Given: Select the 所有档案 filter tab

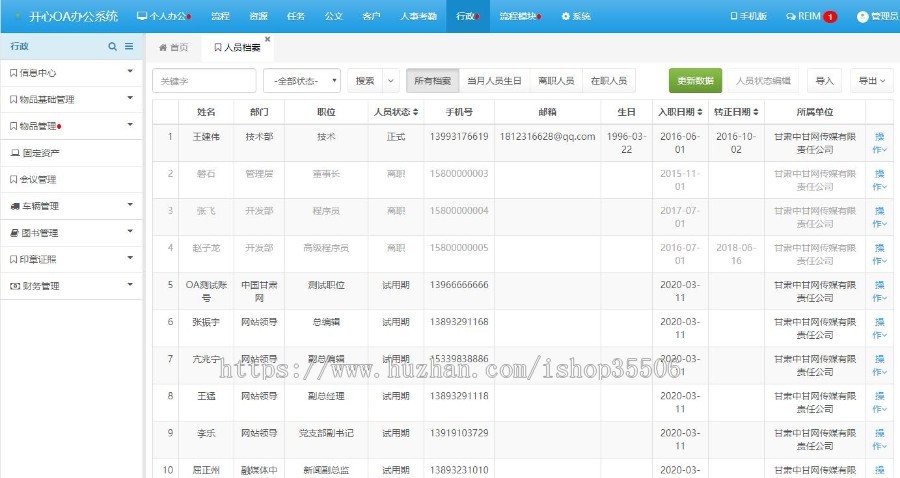Looking at the screenshot, I should 433,81.
